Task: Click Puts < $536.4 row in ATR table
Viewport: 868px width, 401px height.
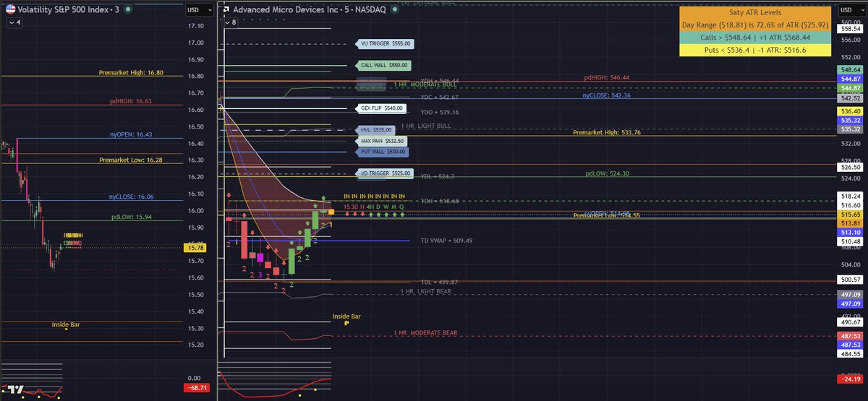Action: (x=756, y=49)
